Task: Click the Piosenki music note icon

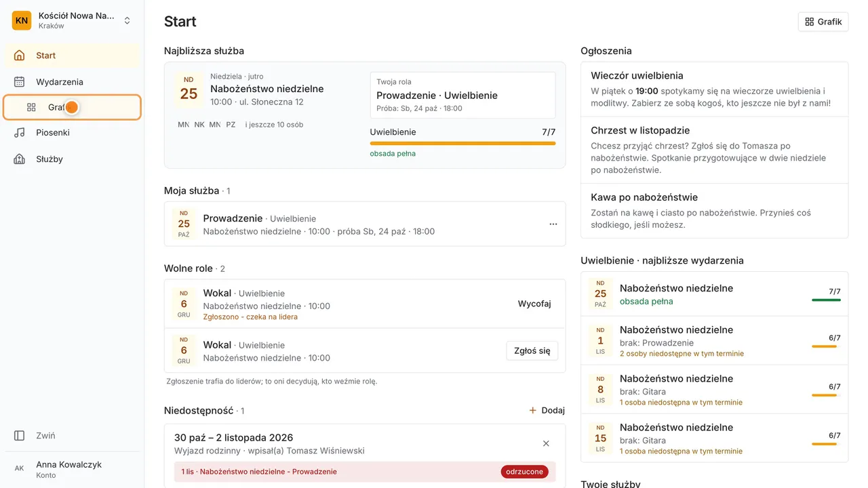Action: (x=20, y=133)
